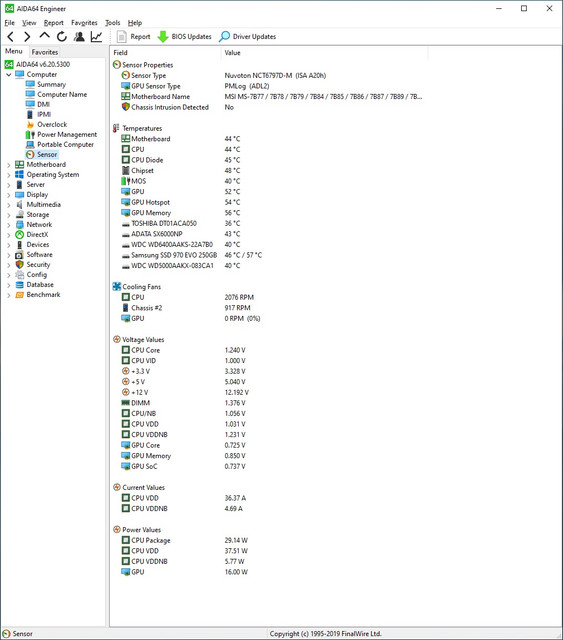
Task: Click the MOS temperature icon
Action: [x=126, y=181]
